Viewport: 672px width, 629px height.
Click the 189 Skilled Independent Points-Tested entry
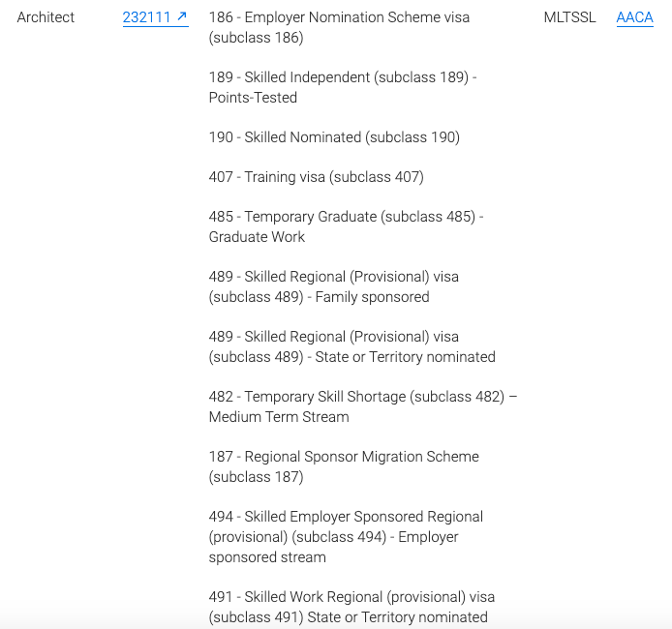(343, 87)
